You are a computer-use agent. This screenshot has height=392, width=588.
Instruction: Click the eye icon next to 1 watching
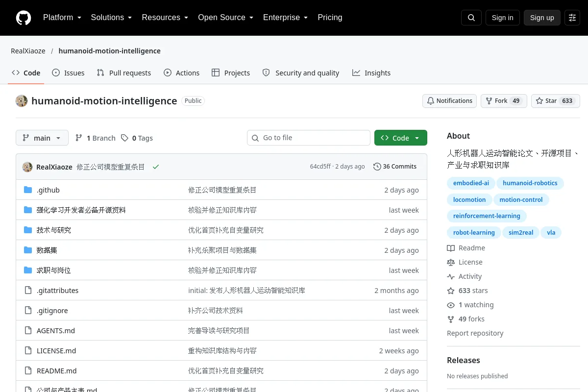tap(451, 305)
